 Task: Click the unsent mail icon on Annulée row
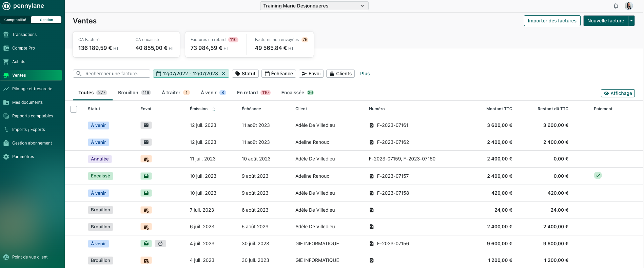pyautogui.click(x=146, y=159)
